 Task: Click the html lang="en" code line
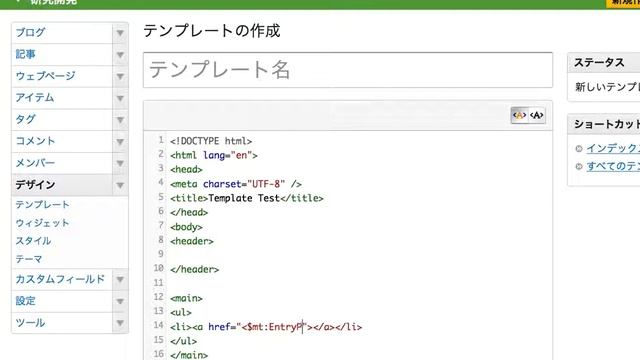pos(214,156)
